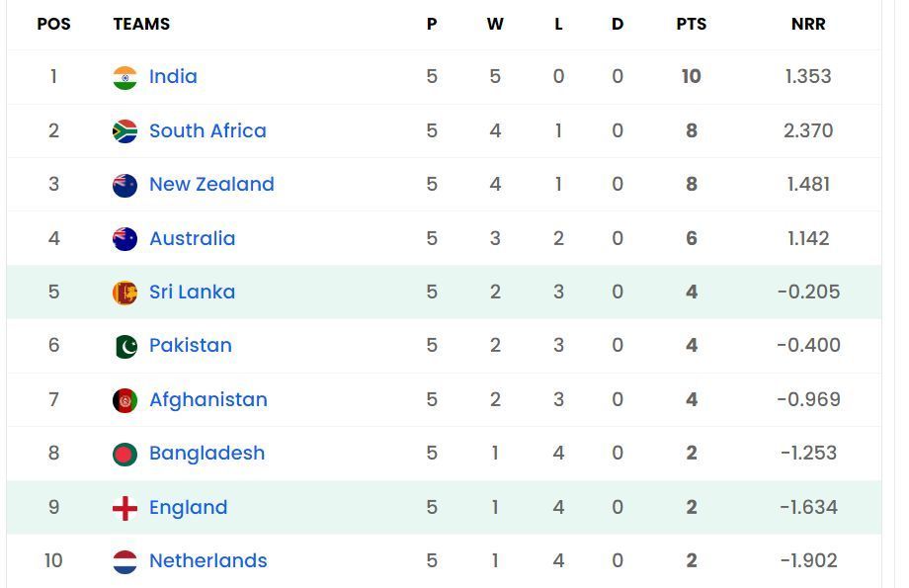Click the Netherlands flag icon
Viewport: 909px width, 588px height.
[x=124, y=560]
